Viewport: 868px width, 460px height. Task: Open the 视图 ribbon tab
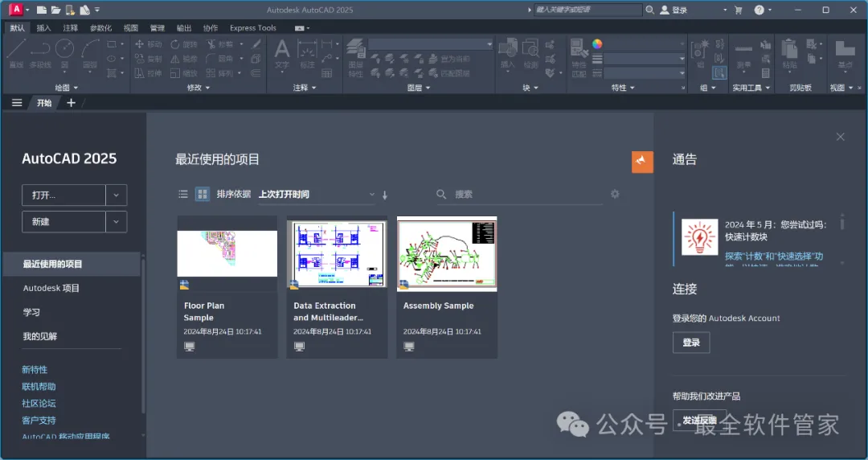(131, 27)
